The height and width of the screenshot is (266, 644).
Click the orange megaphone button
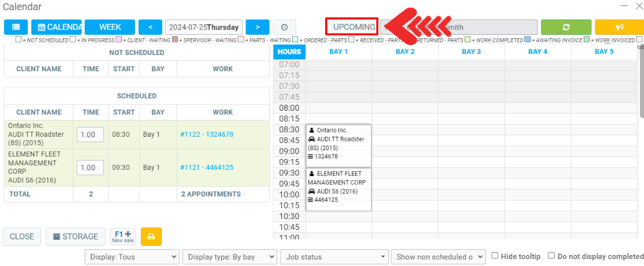(619, 27)
